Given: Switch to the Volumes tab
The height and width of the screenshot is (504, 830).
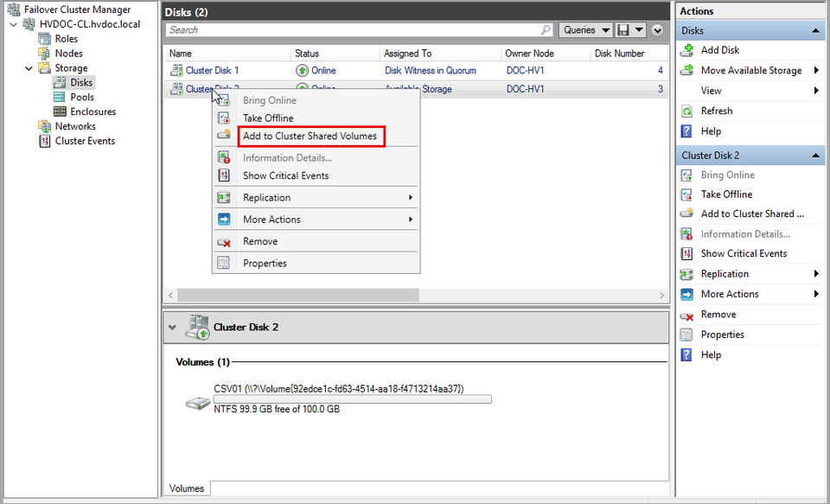Looking at the screenshot, I should tap(187, 488).
